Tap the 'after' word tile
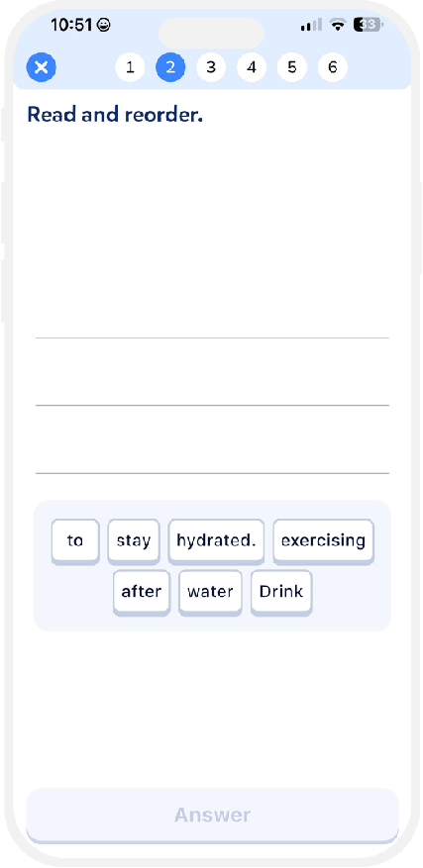The image size is (423, 868). (x=142, y=592)
